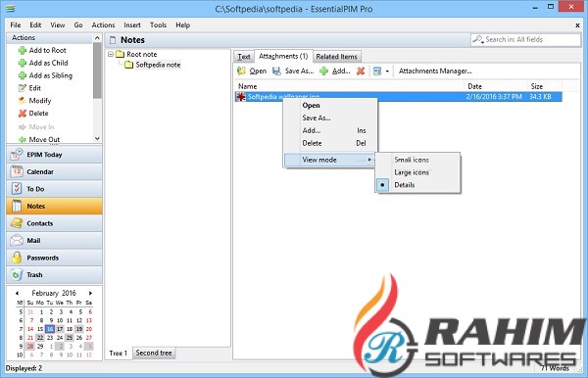Click the Attachments Manager... button
The image size is (588, 378).
point(435,71)
